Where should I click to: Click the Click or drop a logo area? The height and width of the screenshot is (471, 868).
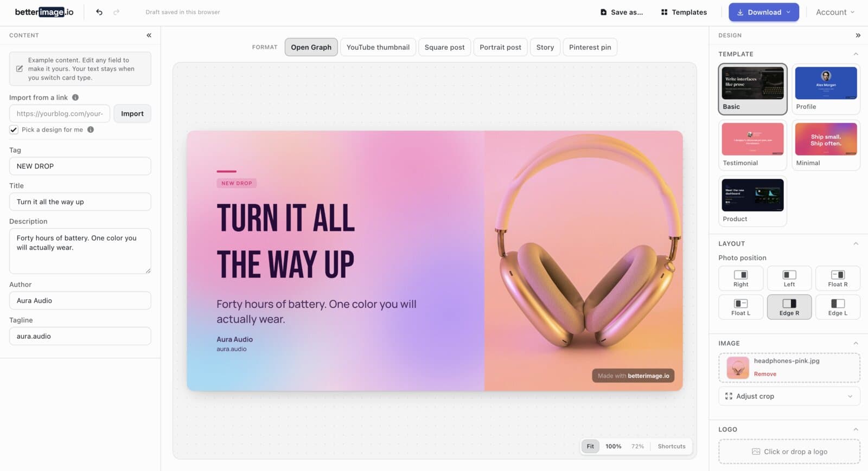(789, 451)
